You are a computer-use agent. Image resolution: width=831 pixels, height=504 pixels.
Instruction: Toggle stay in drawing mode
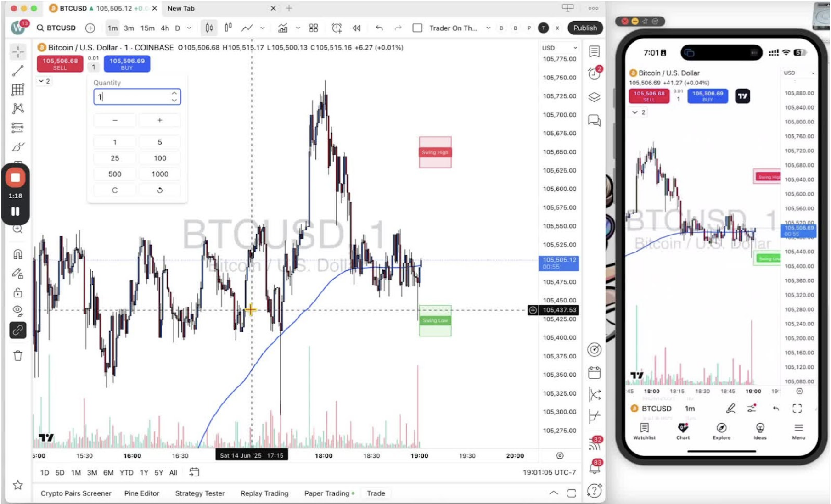[x=18, y=274]
